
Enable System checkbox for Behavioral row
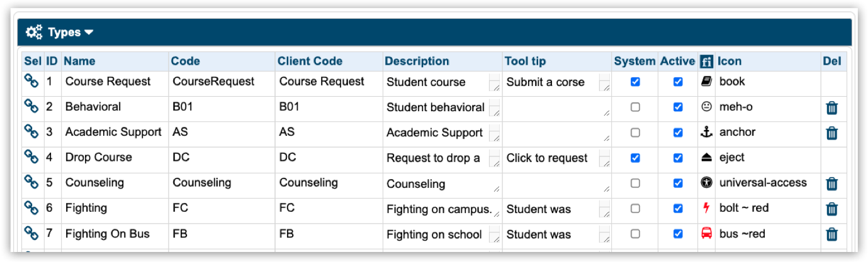(635, 107)
